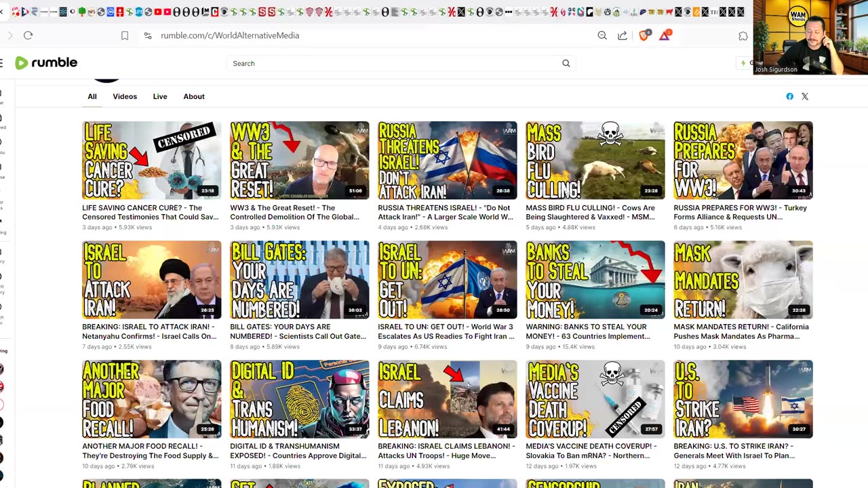Click the Brave Rewards triangle icon
Screen dimensions: 868x488
coord(665,35)
